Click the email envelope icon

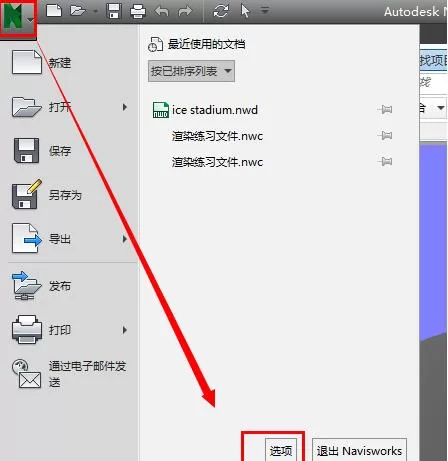click(27, 374)
